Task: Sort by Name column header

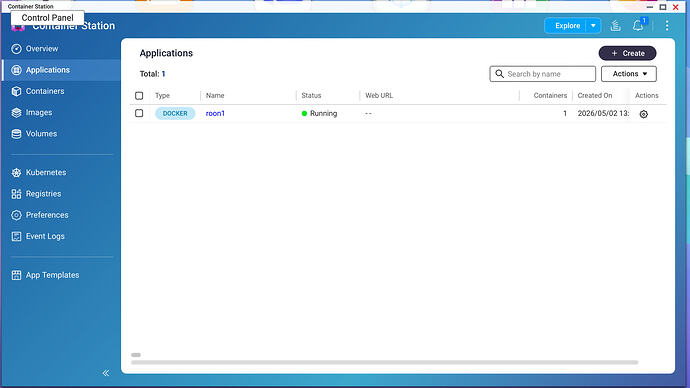Action: [x=215, y=95]
